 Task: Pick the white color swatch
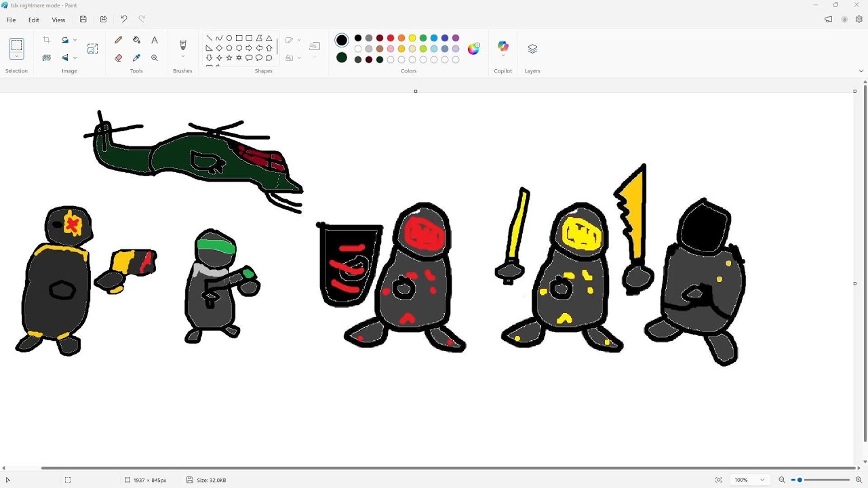(358, 49)
